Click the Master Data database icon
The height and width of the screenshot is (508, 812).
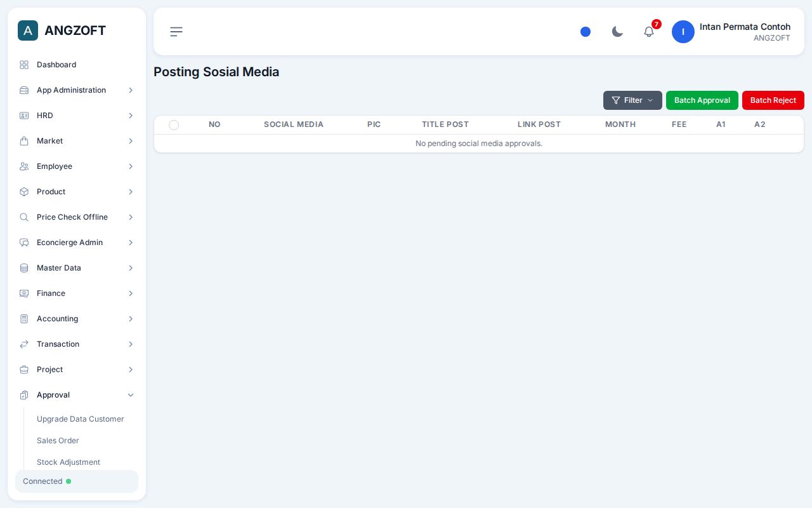coord(24,268)
